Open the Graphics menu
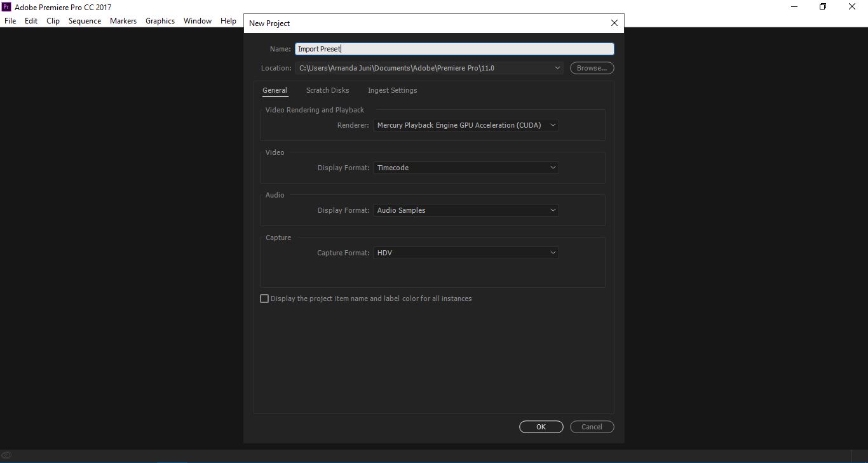The height and width of the screenshot is (463, 868). click(160, 21)
